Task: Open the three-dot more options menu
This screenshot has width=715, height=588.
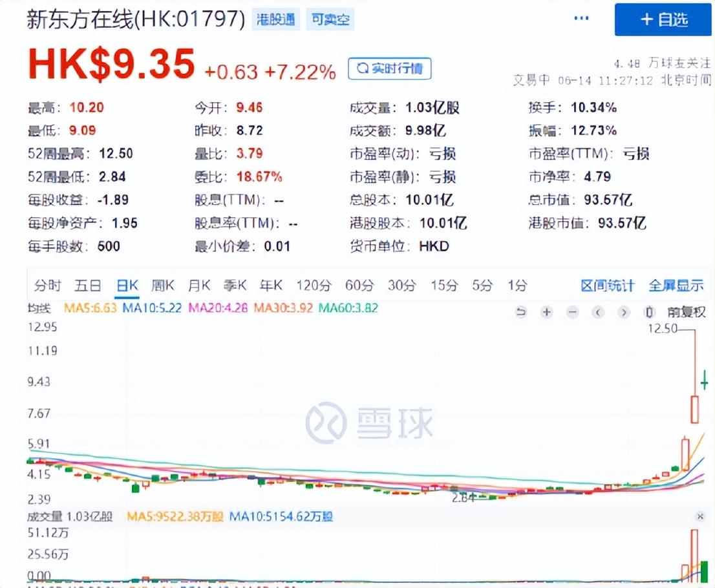Action: (x=581, y=18)
